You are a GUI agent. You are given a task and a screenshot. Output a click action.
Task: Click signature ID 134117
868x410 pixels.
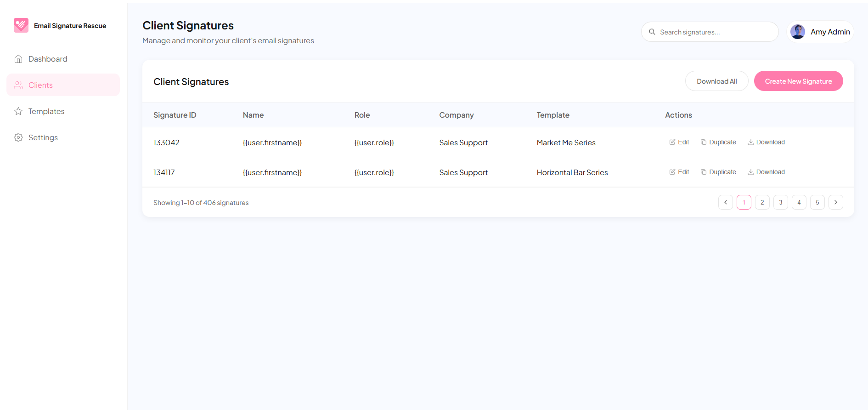point(164,172)
